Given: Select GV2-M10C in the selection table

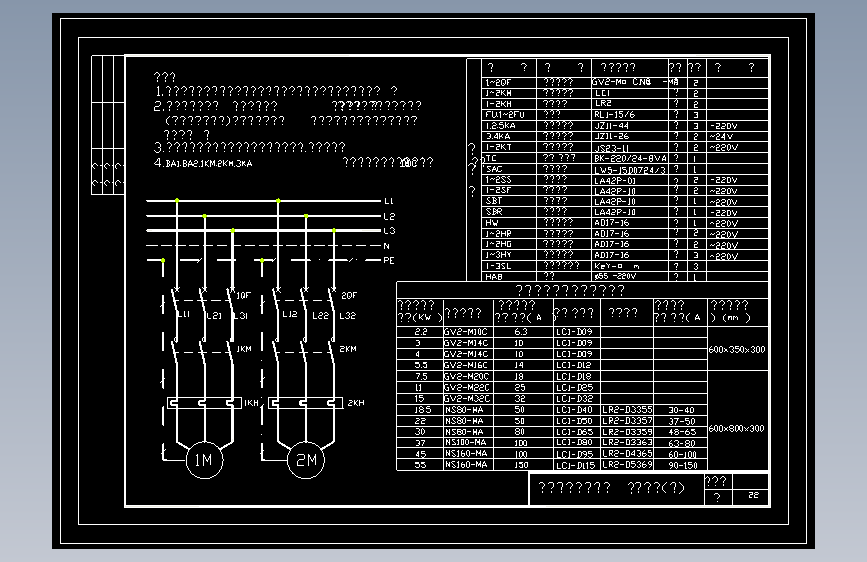Looking at the screenshot, I should click(x=466, y=332).
